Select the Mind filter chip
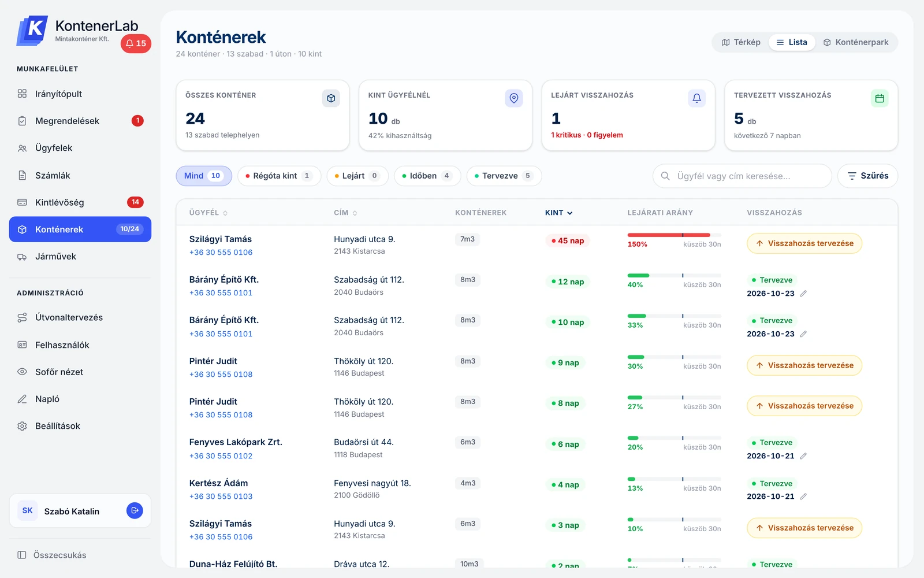The width and height of the screenshot is (924, 578). pyautogui.click(x=204, y=176)
